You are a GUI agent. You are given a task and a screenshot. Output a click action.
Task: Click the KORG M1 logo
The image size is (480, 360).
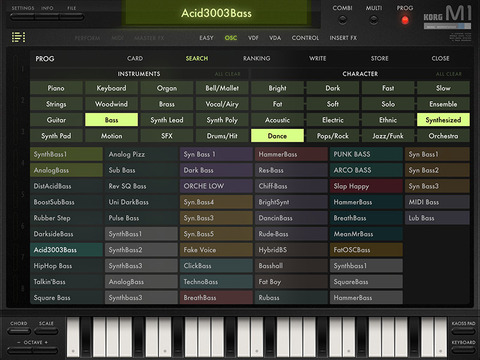(447, 17)
